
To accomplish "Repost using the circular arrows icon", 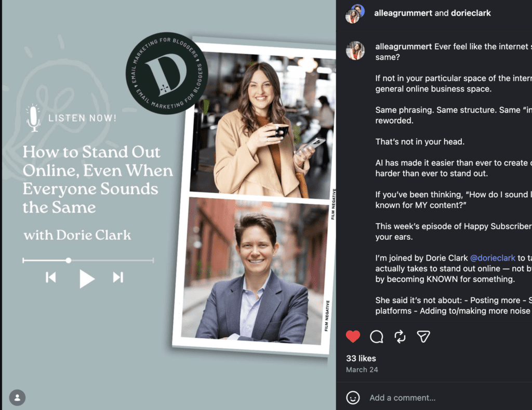I will [x=400, y=337].
